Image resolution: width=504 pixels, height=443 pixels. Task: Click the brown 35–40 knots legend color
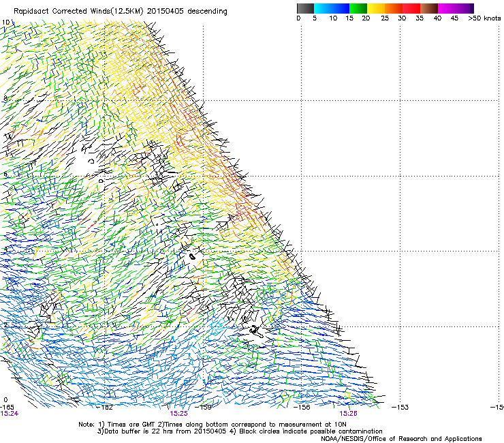[429, 8]
